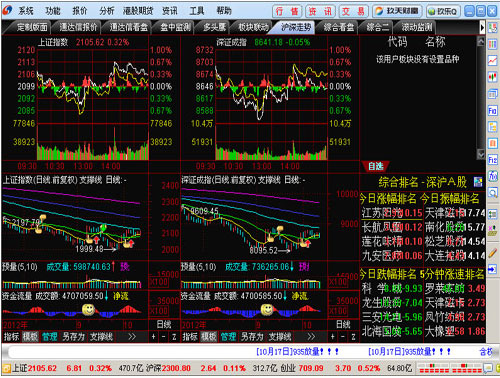
Task: Expand more options with >> under right chart
Action: [x=311, y=337]
